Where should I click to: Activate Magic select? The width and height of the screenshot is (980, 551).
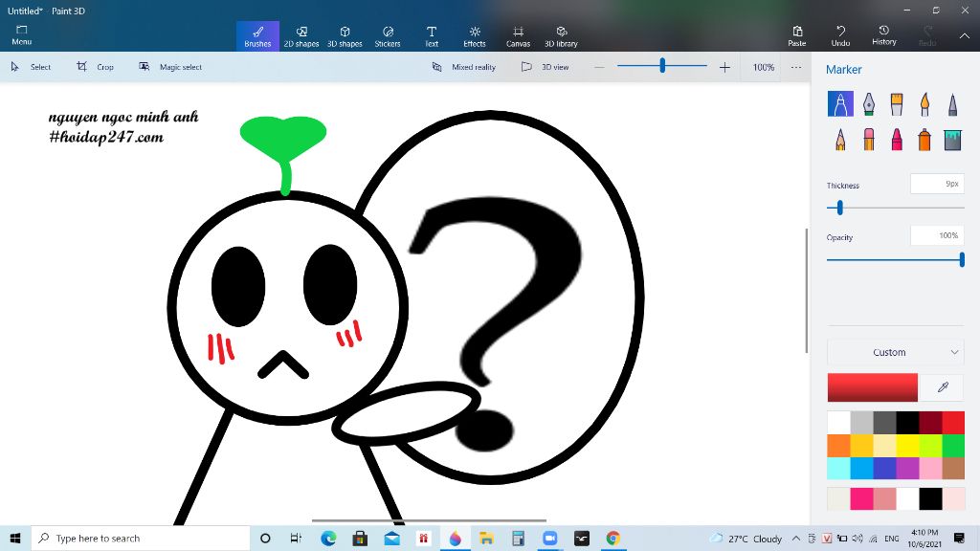point(170,67)
